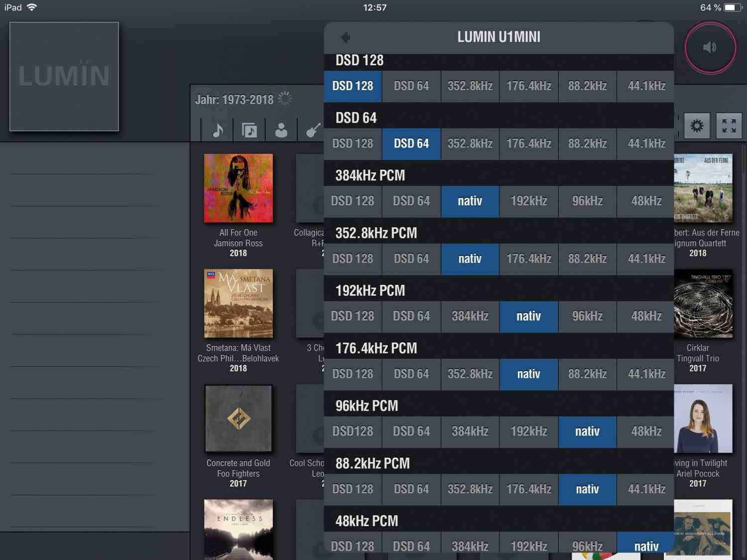This screenshot has width=747, height=560.
Task: Tap the LUMIN logo artwork panel
Action: coord(64,77)
